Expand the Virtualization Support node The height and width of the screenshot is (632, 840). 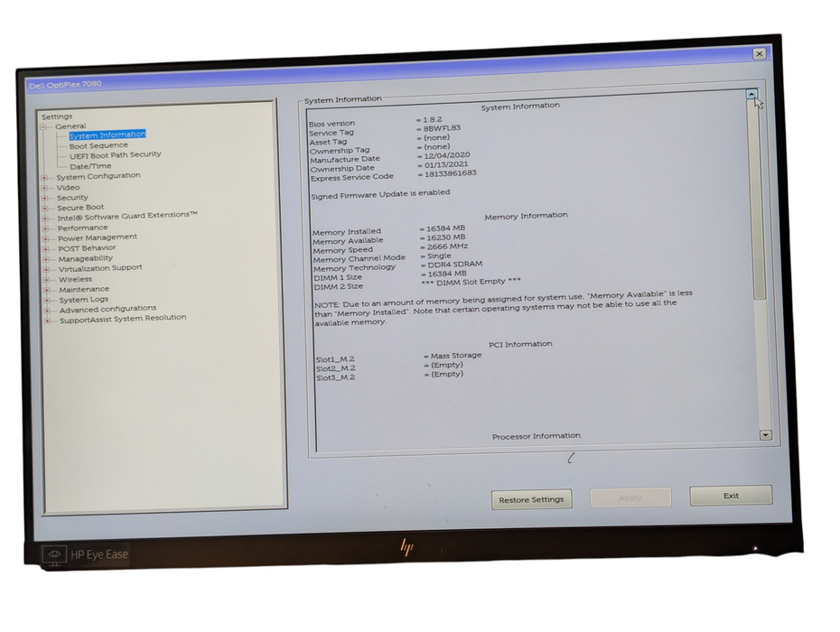(x=47, y=269)
